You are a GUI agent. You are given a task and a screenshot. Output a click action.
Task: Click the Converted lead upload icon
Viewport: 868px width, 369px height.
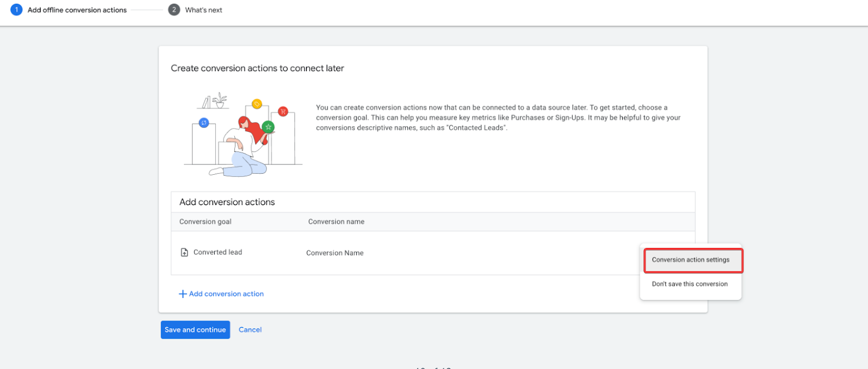click(184, 252)
